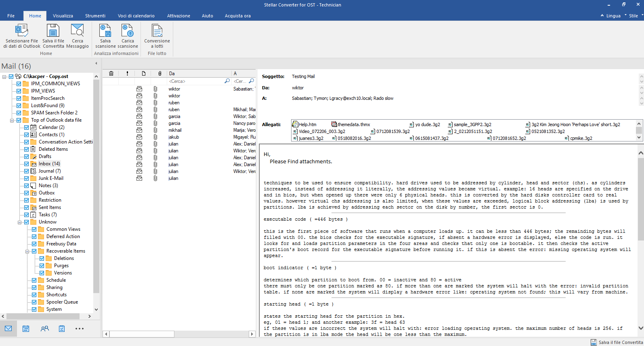Screen dimensions: 644x346
Task: Toggle Calendar (2) folder checkbox
Action: pyautogui.click(x=27, y=127)
